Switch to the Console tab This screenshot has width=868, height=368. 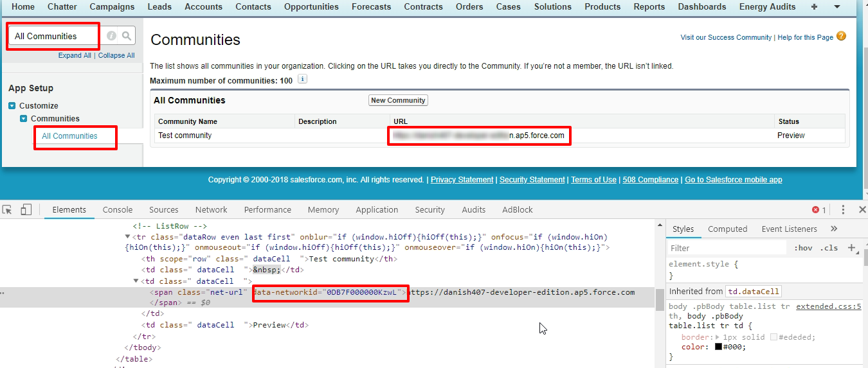(x=118, y=210)
